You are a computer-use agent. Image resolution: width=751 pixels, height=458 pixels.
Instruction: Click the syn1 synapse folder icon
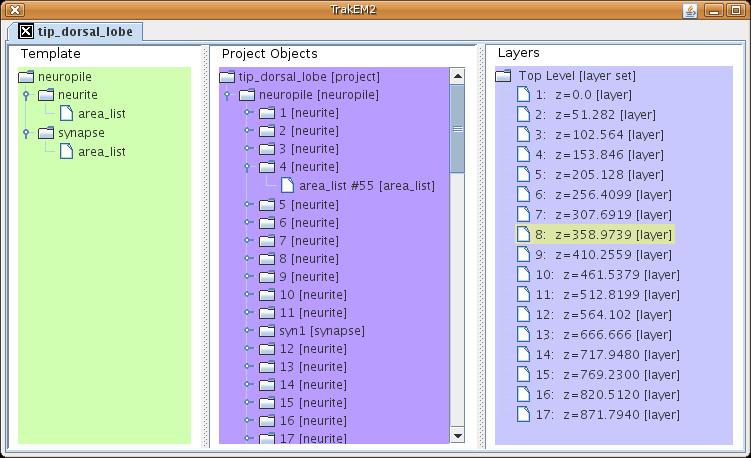(267, 330)
